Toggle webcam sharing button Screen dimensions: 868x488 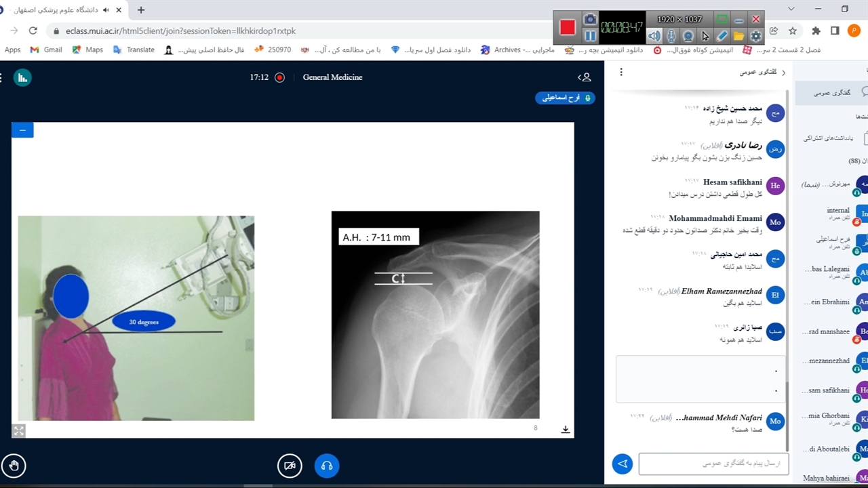(x=290, y=466)
